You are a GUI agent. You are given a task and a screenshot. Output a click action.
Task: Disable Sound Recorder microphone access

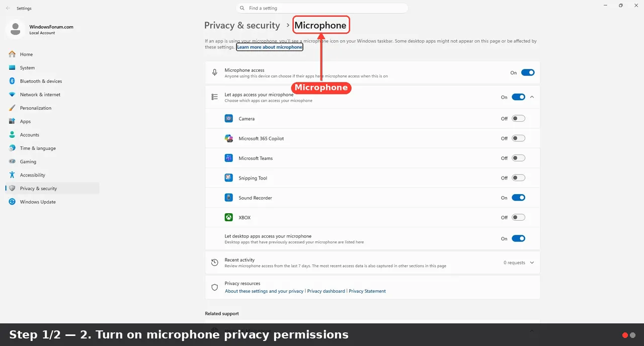[x=518, y=198]
